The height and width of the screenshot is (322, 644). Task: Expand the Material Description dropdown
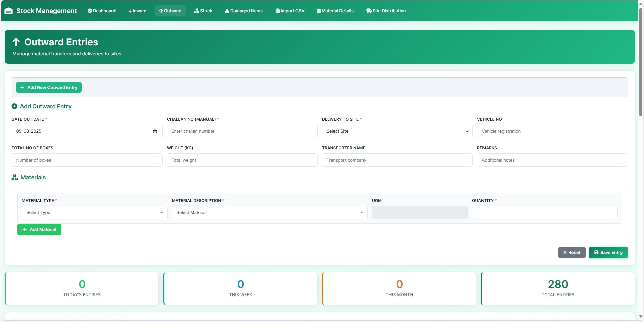coord(269,213)
